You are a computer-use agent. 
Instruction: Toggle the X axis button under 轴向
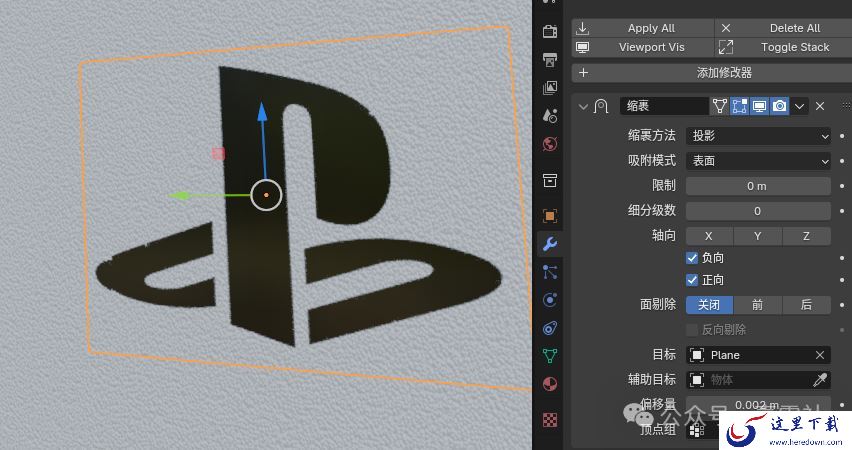point(709,236)
